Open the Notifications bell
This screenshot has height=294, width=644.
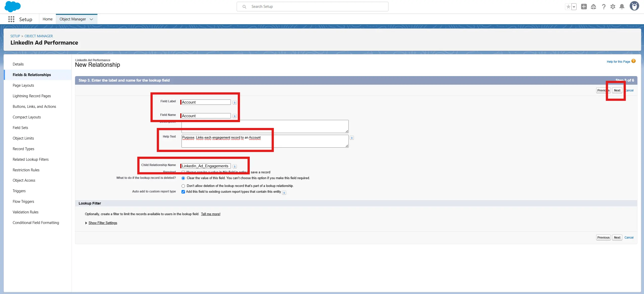pos(622,7)
